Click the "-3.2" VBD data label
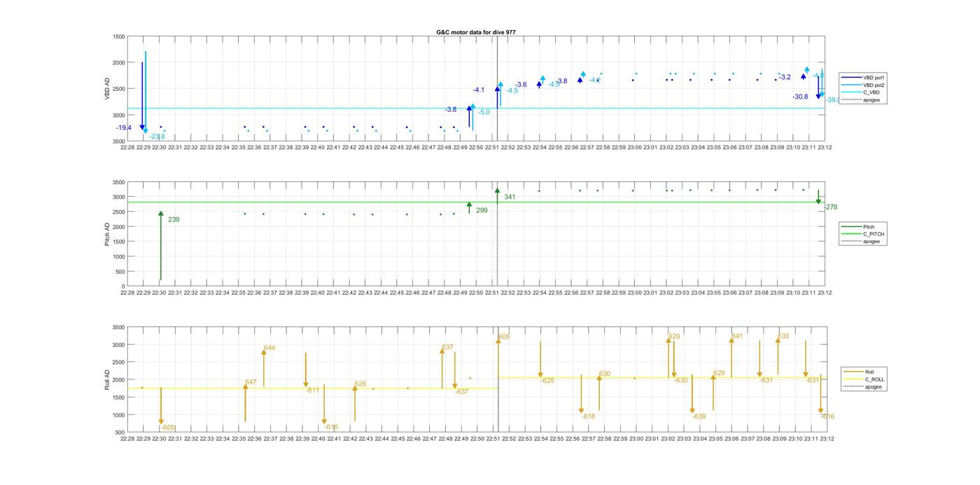980x485 pixels. click(785, 78)
